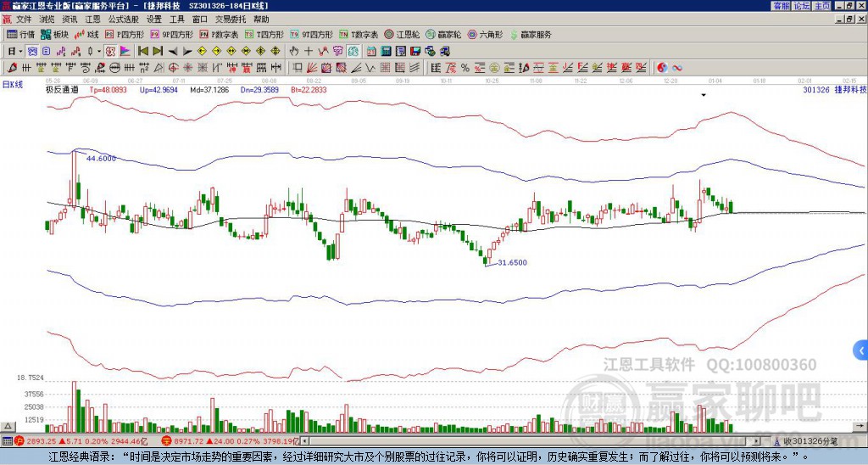Open the 帮助 menu
This screenshot has width=868, height=465.
[261, 20]
